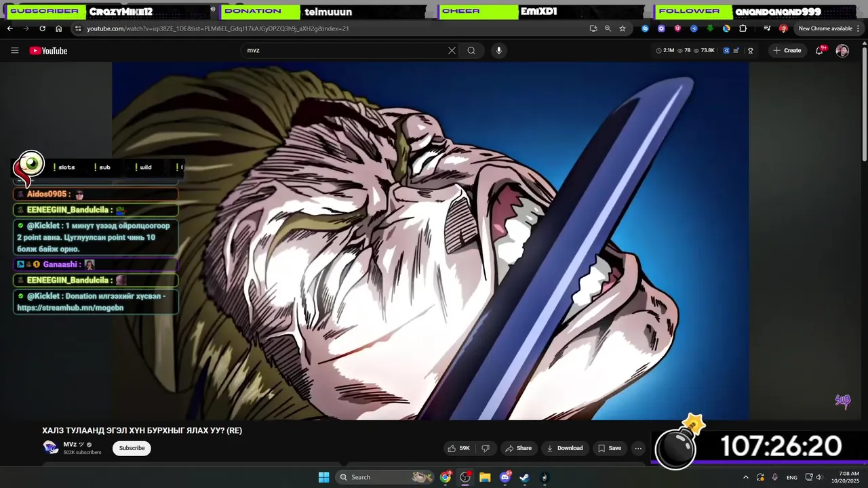Go to the YouTube home logo
Image resolution: width=868 pixels, height=488 pixels.
[48, 51]
